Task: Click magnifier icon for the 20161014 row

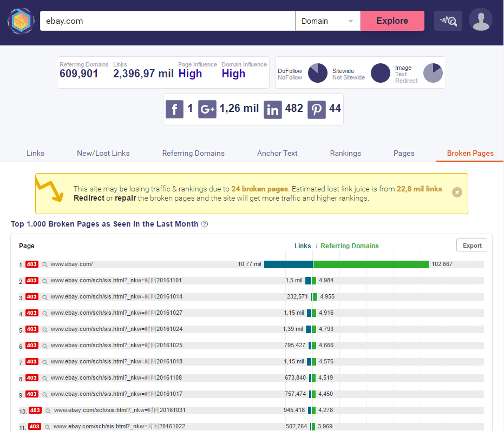Action: [x=45, y=297]
